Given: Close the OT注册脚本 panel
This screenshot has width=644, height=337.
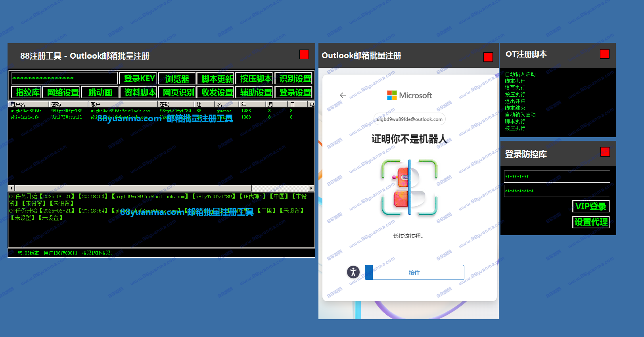Looking at the screenshot, I should point(605,54).
